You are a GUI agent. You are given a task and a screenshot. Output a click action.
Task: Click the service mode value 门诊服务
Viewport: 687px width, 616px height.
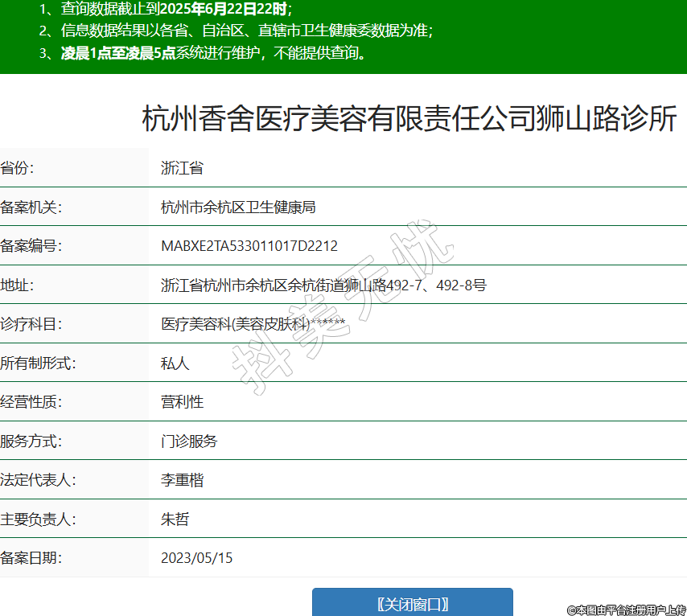click(189, 441)
